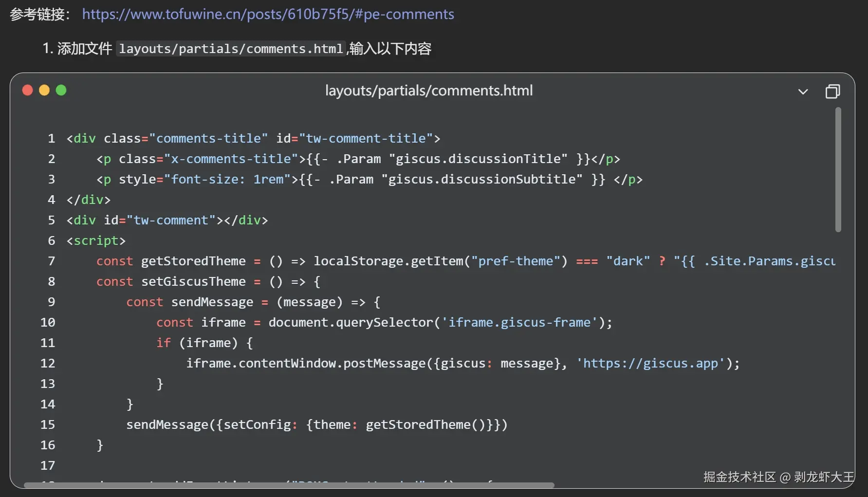
Task: Select inline code layouts/partials/comments.html in step 1
Action: click(x=231, y=49)
